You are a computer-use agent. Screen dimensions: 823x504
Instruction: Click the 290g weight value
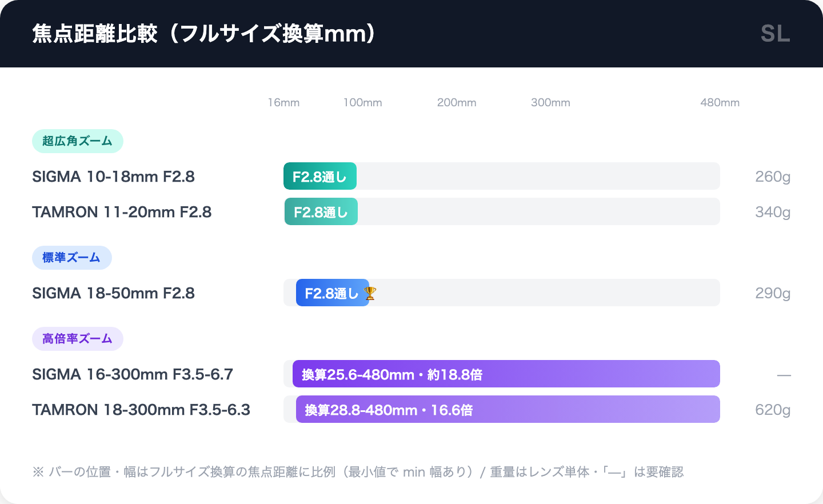tap(773, 293)
